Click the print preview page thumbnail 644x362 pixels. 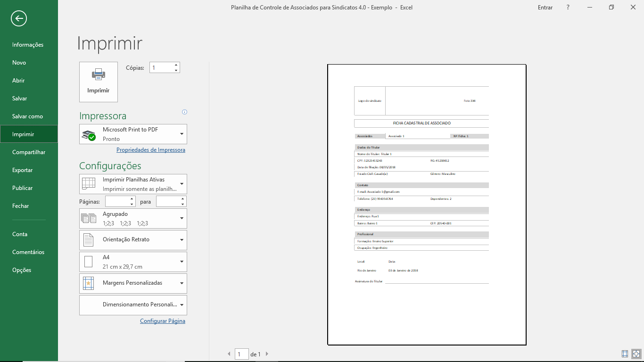(x=426, y=205)
